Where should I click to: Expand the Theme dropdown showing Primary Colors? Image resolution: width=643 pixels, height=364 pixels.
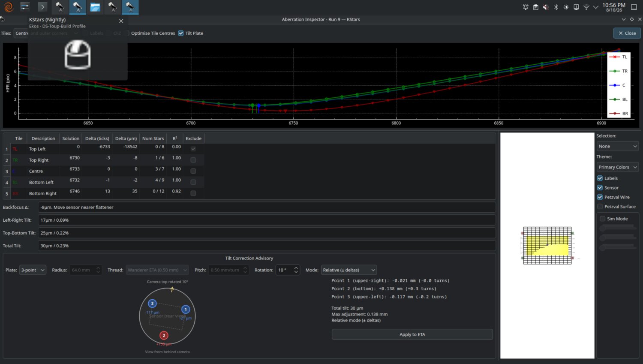[x=618, y=167]
